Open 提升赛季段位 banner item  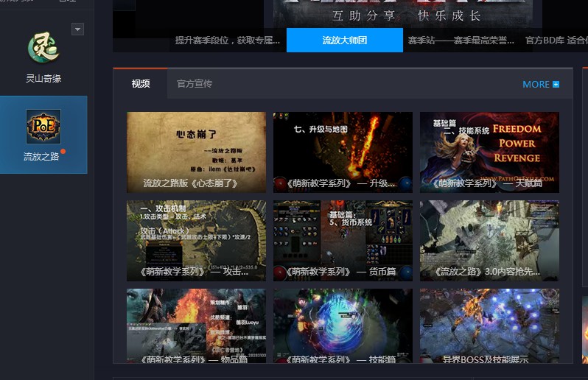click(x=227, y=40)
